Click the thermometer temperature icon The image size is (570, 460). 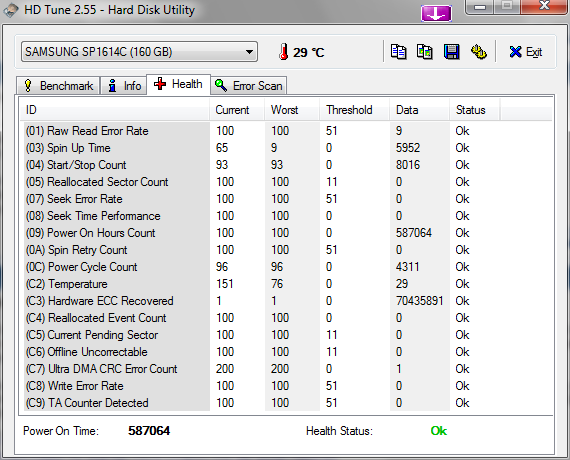coord(284,52)
